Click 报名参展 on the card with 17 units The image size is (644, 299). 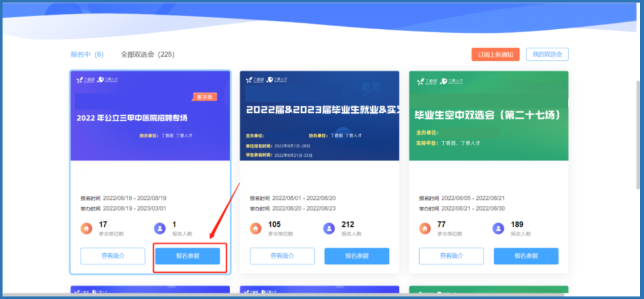point(188,256)
